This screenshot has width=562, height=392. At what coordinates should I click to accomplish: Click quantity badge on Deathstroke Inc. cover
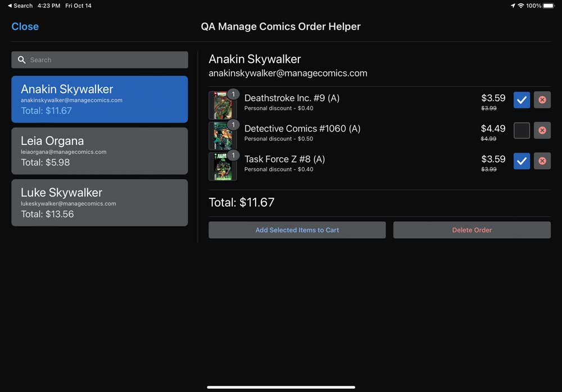click(x=233, y=94)
